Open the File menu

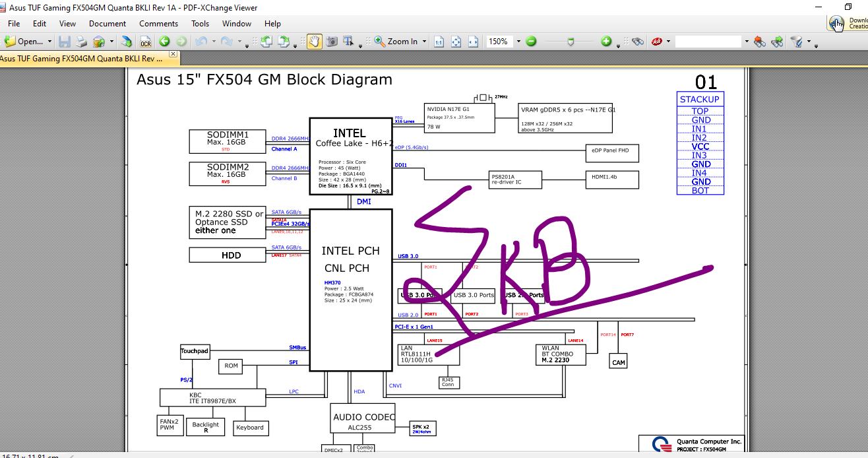click(x=14, y=23)
